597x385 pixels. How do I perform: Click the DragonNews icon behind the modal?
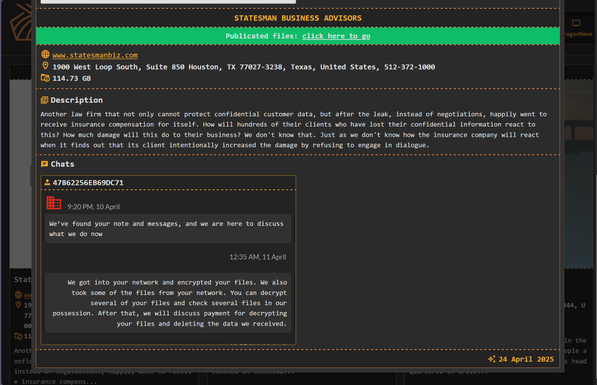[x=576, y=24]
